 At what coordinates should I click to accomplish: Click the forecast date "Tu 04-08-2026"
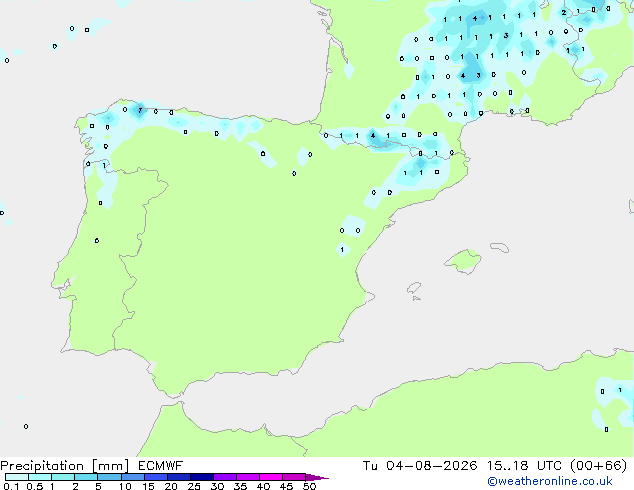click(x=419, y=466)
